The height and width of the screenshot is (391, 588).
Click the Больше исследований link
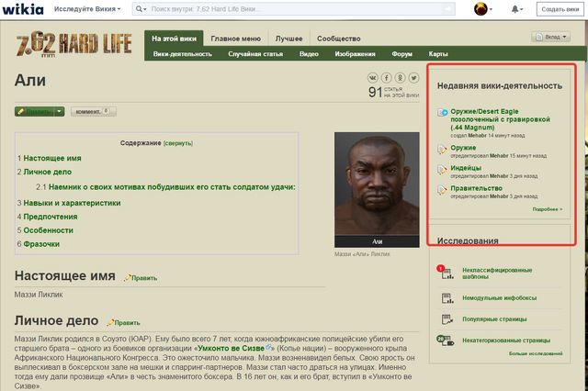536,353
